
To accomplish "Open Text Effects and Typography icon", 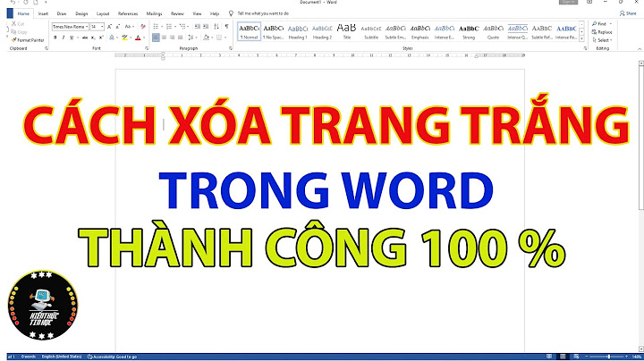I will pyautogui.click(x=113, y=38).
